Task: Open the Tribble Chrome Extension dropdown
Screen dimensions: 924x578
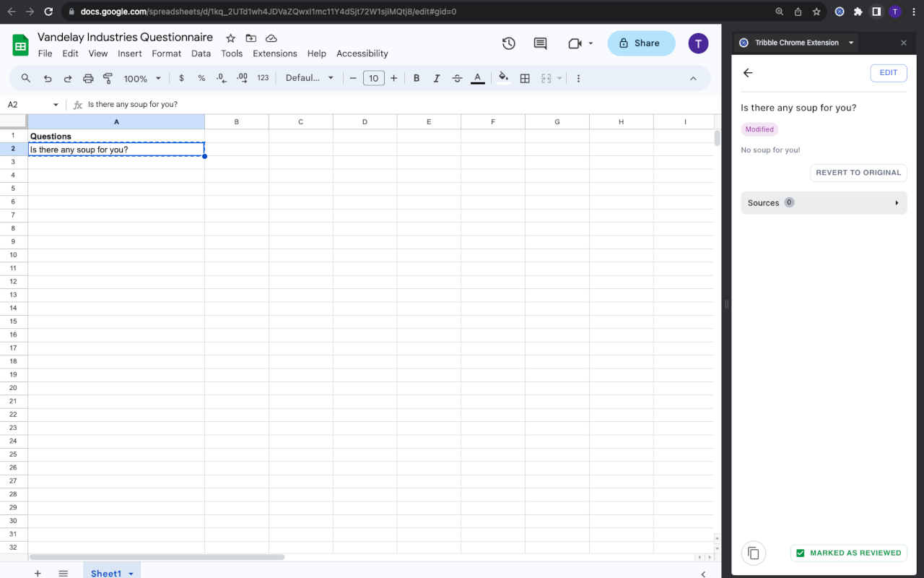Action: [x=852, y=42]
